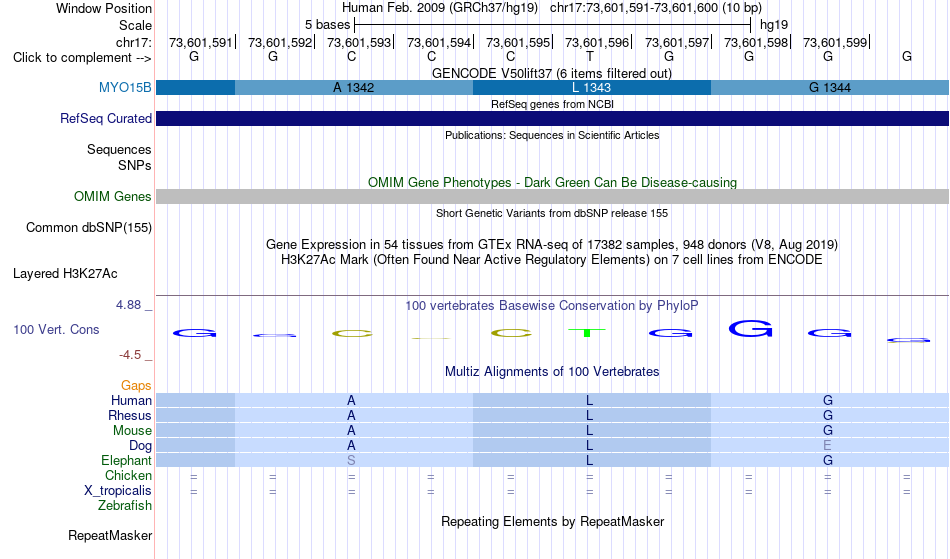Click the Chicken species label

(128, 475)
